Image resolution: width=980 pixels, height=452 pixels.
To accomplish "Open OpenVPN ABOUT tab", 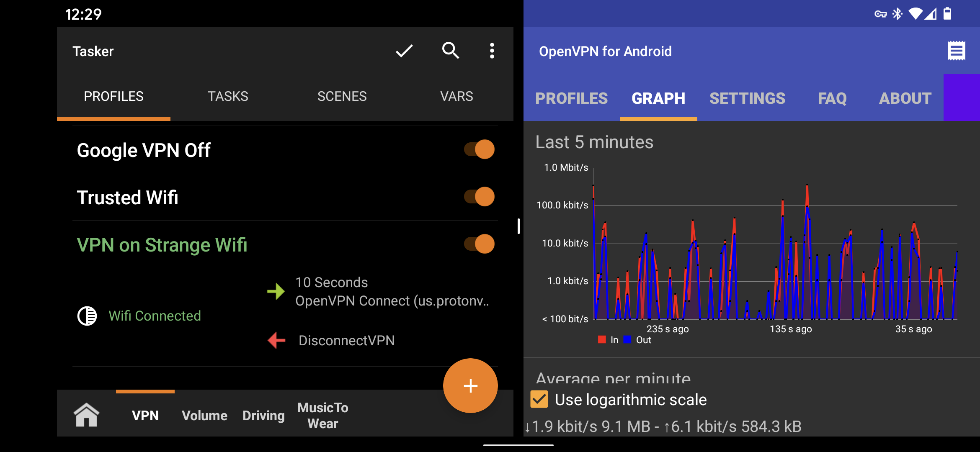I will click(905, 98).
